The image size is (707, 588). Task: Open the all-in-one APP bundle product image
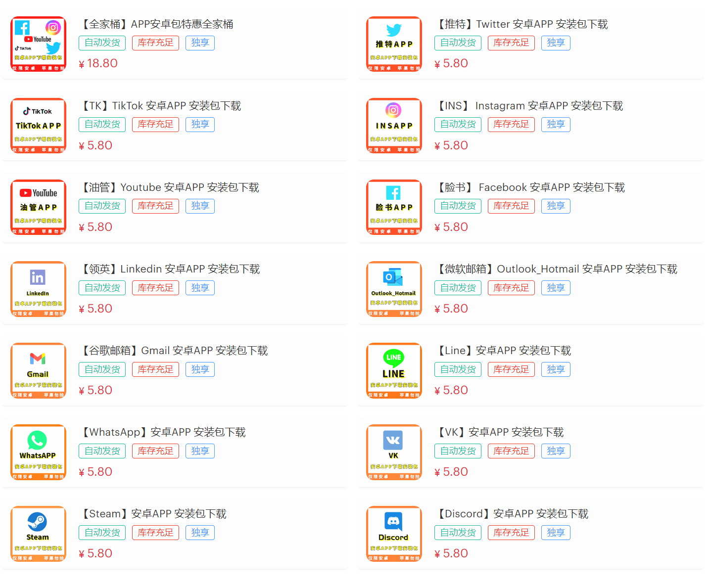[x=38, y=44]
